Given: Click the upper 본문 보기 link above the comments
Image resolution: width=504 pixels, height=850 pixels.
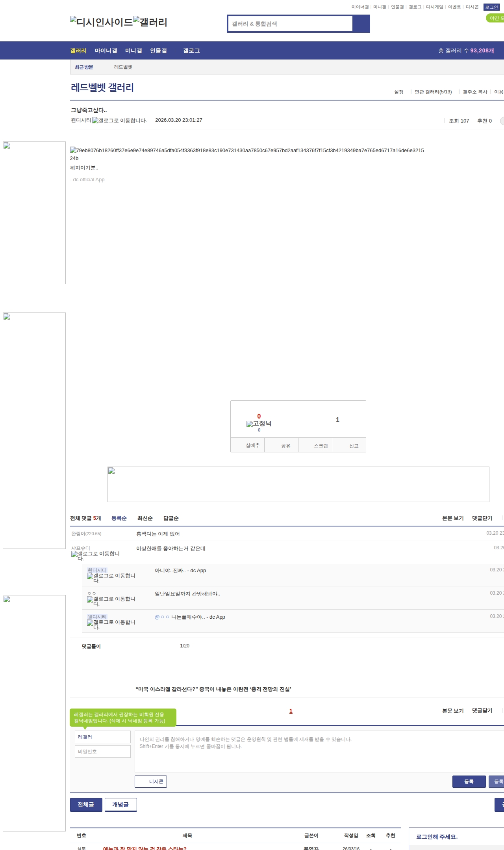Looking at the screenshot, I should tap(453, 518).
